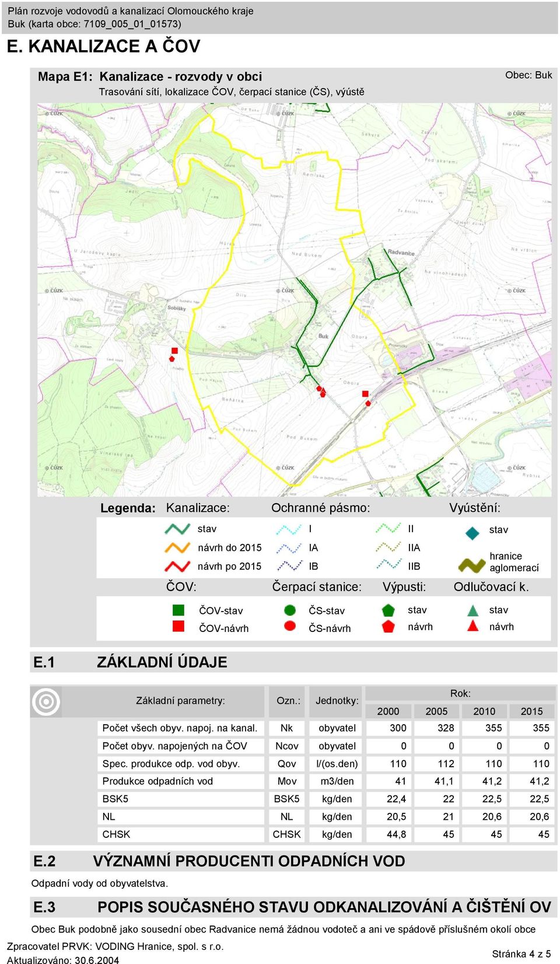Click the 'Výpusti:' legend heading
The image size is (560, 964).
tap(404, 586)
